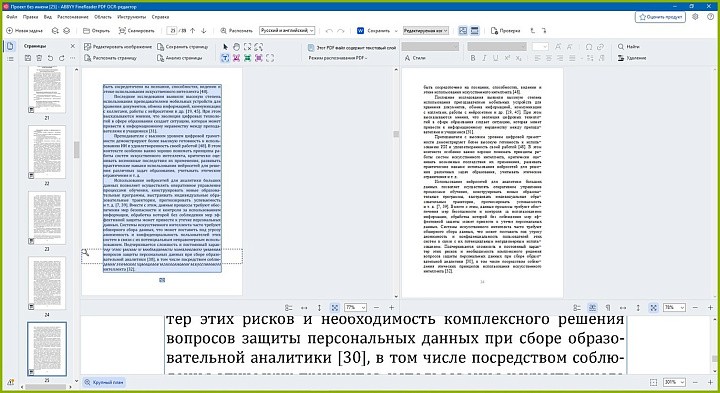This screenshot has height=393, width=720.
Task: Click the Save pages icon in Страницы panel
Action: click(x=28, y=58)
